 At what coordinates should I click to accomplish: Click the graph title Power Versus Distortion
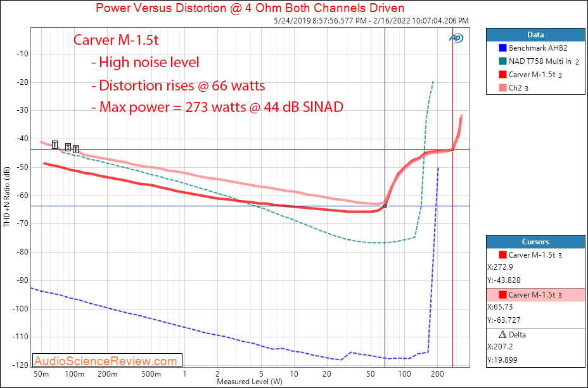pyautogui.click(x=250, y=8)
